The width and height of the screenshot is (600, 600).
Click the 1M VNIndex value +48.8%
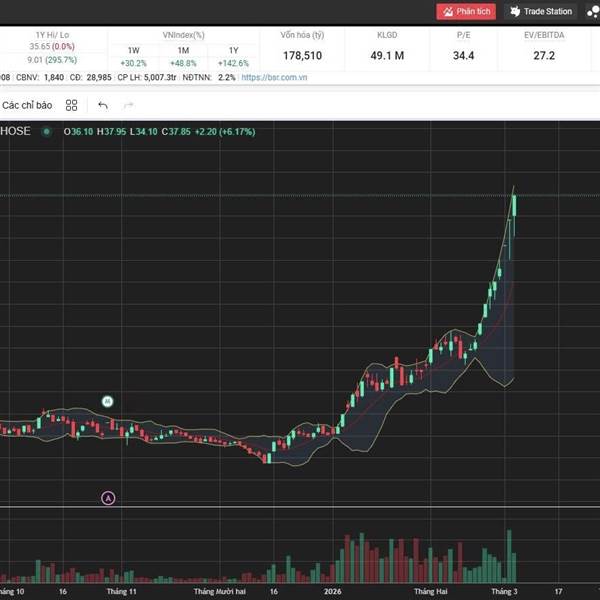point(183,63)
